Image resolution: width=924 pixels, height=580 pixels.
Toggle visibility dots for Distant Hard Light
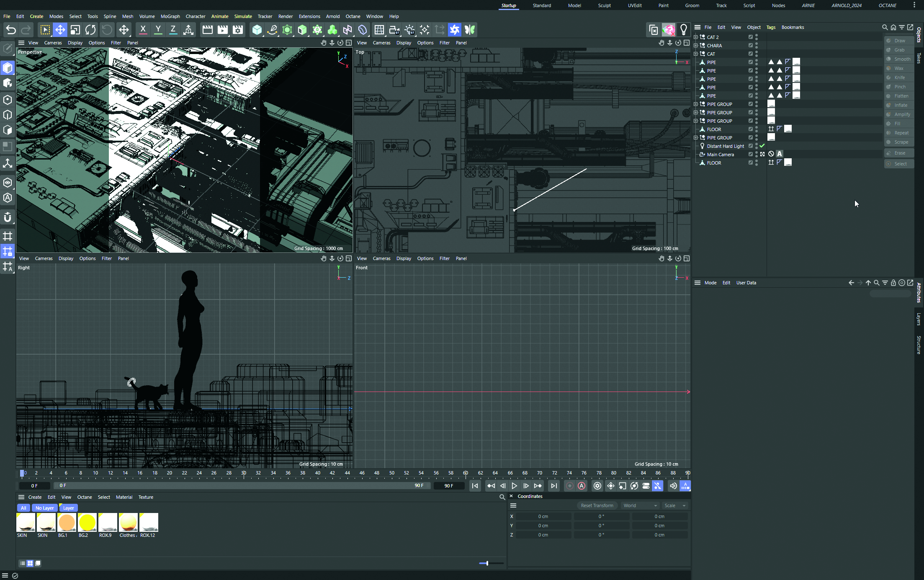[x=757, y=146]
